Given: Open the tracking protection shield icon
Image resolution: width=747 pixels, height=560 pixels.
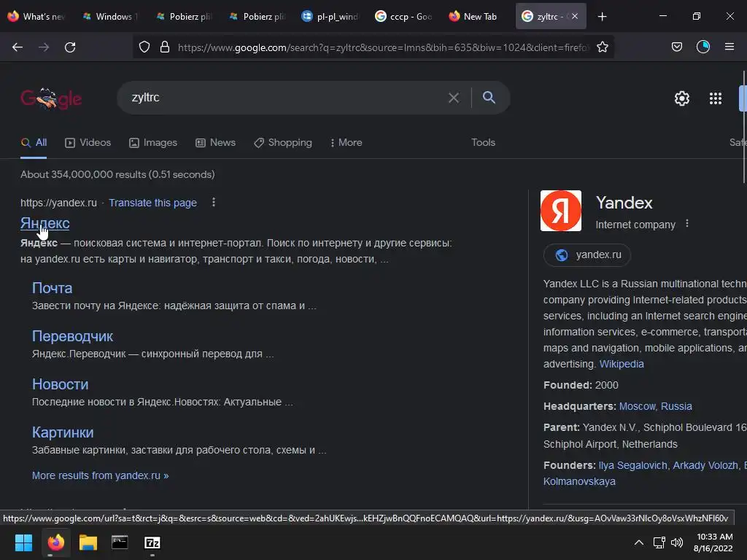Looking at the screenshot, I should pos(144,47).
